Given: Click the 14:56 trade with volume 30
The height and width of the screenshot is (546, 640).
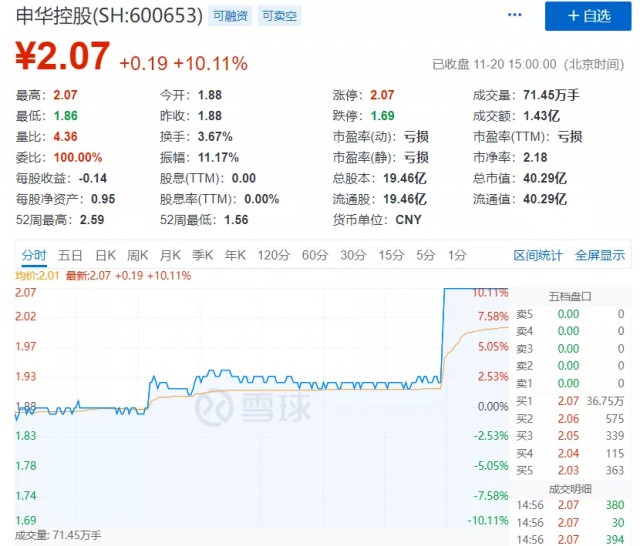Looking at the screenshot, I should 570,523.
